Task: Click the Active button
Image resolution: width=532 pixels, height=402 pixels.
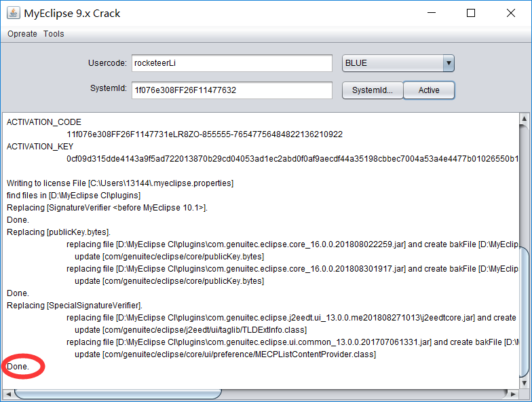Action: point(429,90)
